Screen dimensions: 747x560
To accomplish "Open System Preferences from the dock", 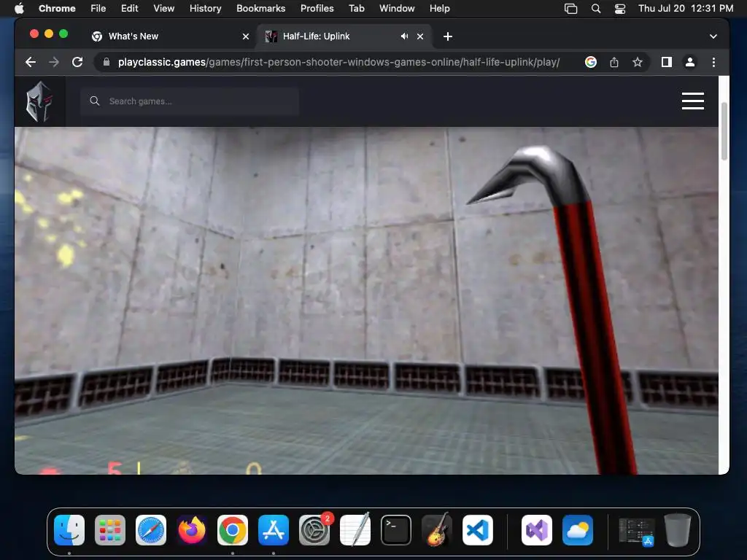I will pyautogui.click(x=314, y=530).
